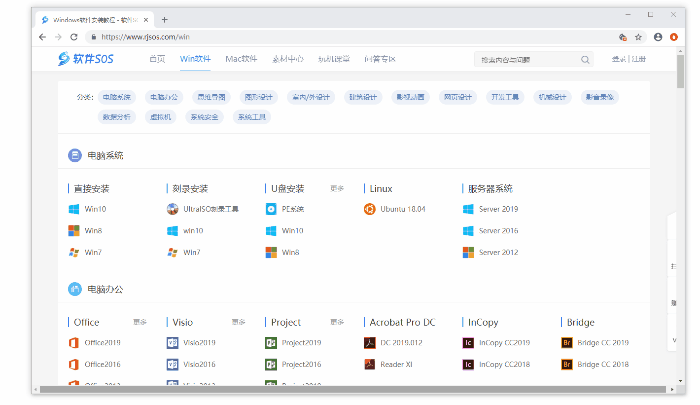This screenshot has height=405, width=700.
Task: Click 更多 next to Office heading
Action: 140,322
